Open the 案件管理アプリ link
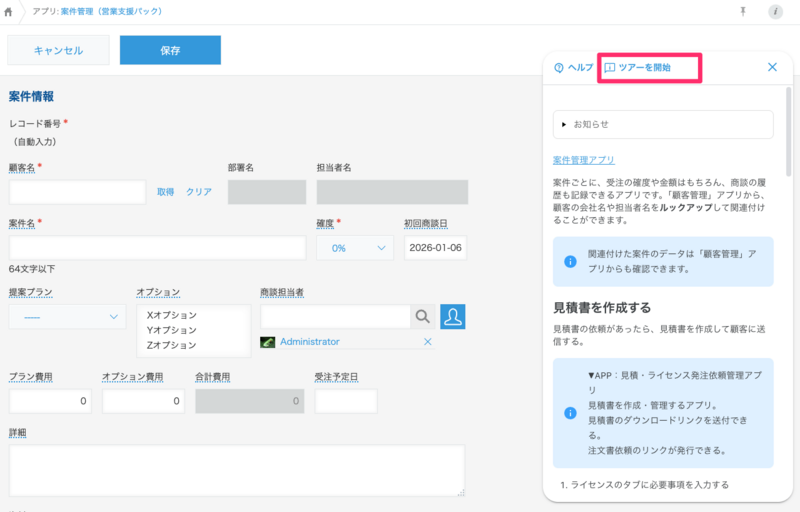 point(584,160)
